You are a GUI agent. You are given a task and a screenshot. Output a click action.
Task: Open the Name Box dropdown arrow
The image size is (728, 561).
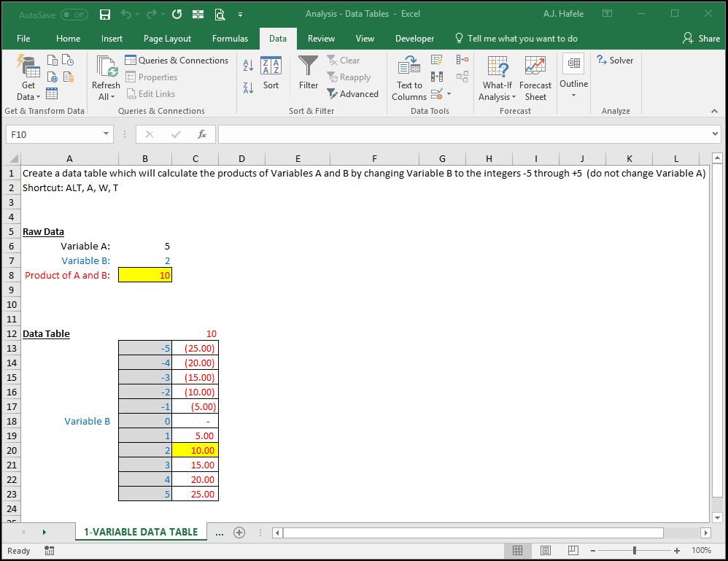[106, 134]
